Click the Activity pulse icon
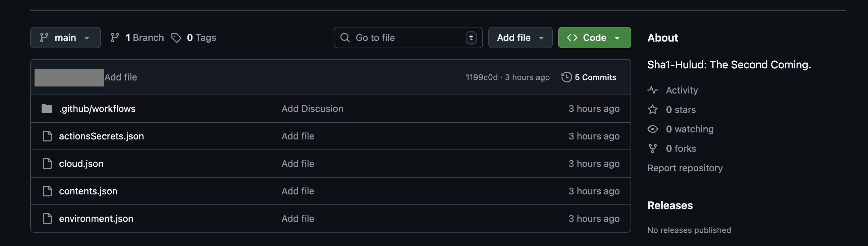Viewport: 868px width, 246px height. [653, 90]
